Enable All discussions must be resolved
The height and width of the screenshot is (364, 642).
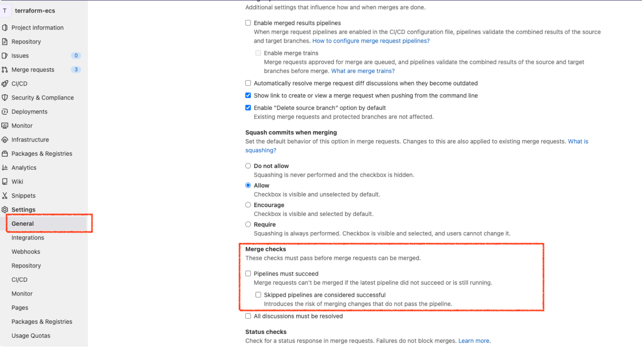[x=248, y=316]
